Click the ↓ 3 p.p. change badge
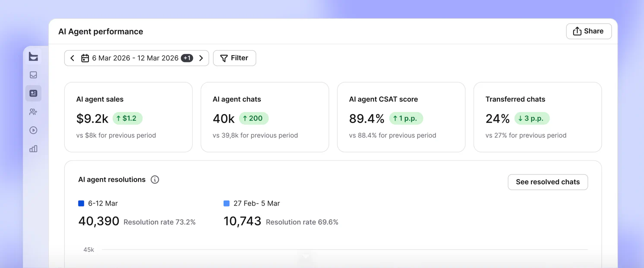The height and width of the screenshot is (268, 644). pos(532,118)
